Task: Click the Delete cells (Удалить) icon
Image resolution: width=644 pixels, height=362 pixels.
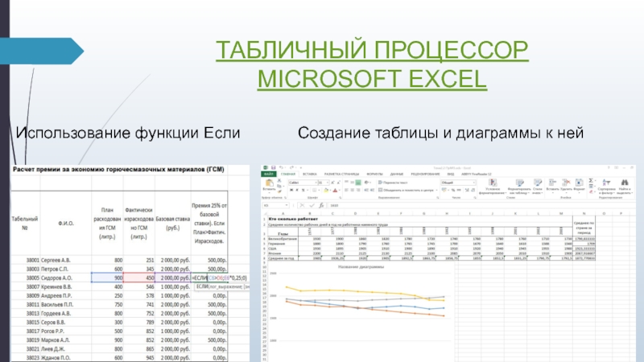Action: pos(566,182)
